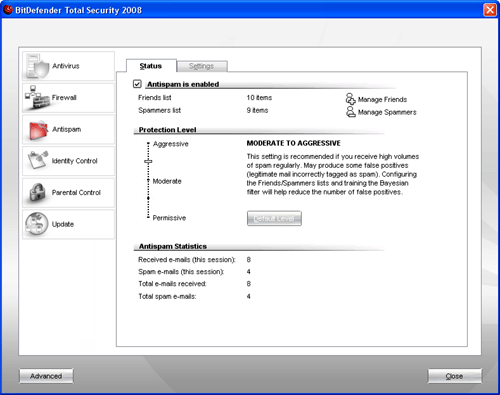Open the Firewall network wall icon

coord(37,98)
